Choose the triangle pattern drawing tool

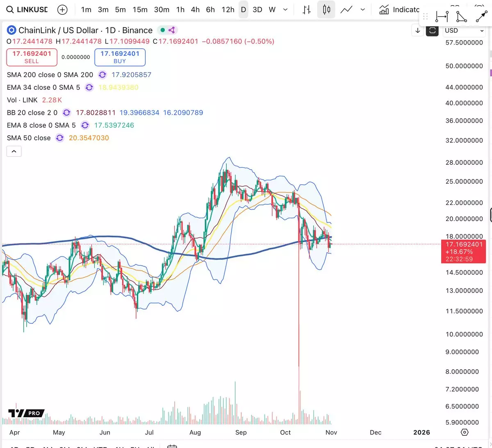[461, 17]
